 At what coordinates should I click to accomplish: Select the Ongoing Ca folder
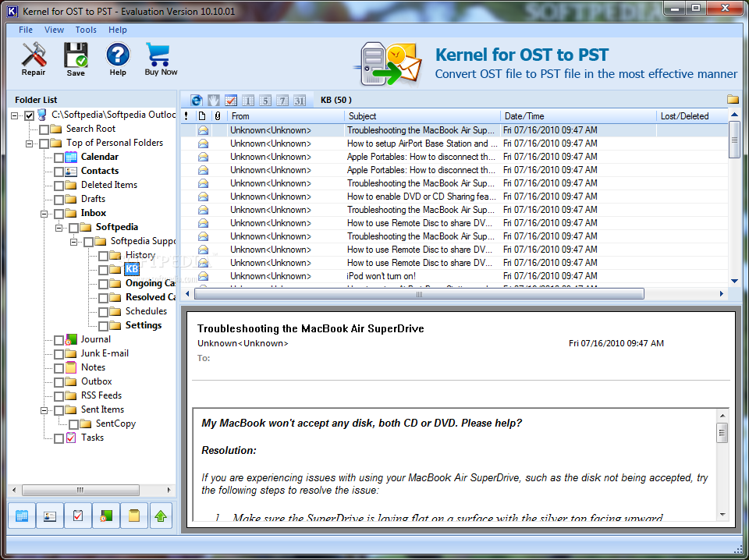150,283
